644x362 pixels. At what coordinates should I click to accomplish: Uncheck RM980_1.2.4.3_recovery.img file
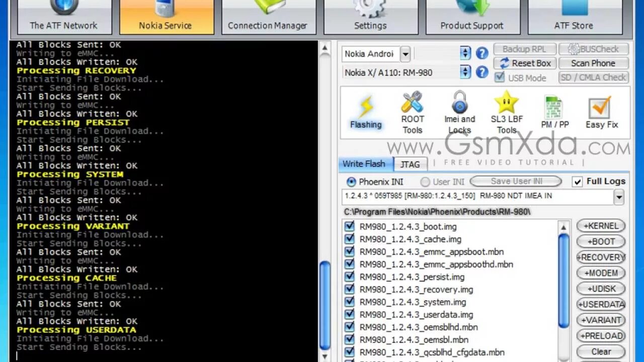click(x=350, y=290)
